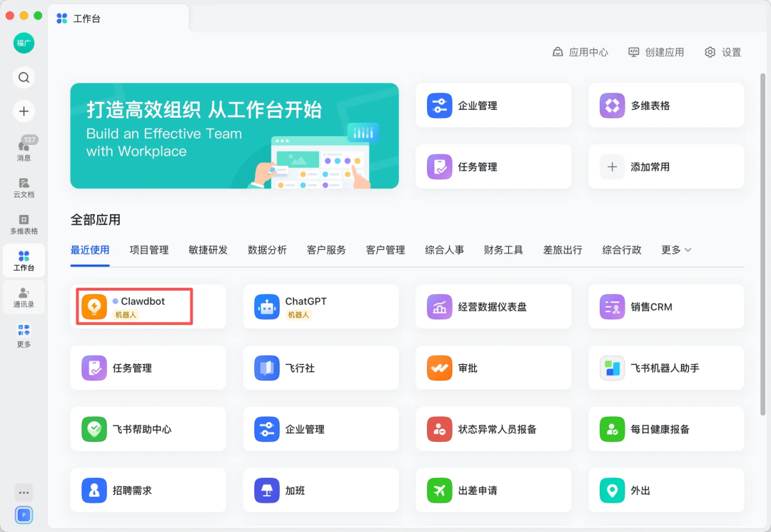Viewport: 771px width, 532px height.
Task: Open 云文档 in the left sidebar
Action: pyautogui.click(x=24, y=187)
